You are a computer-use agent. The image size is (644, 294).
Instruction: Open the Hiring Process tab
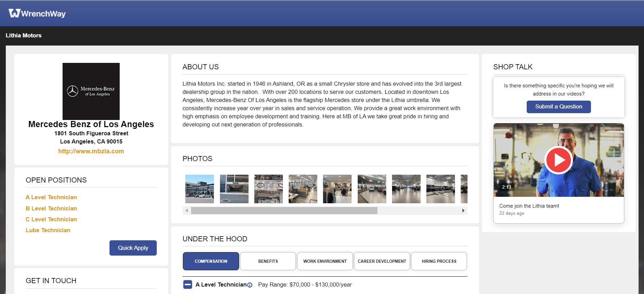click(439, 261)
